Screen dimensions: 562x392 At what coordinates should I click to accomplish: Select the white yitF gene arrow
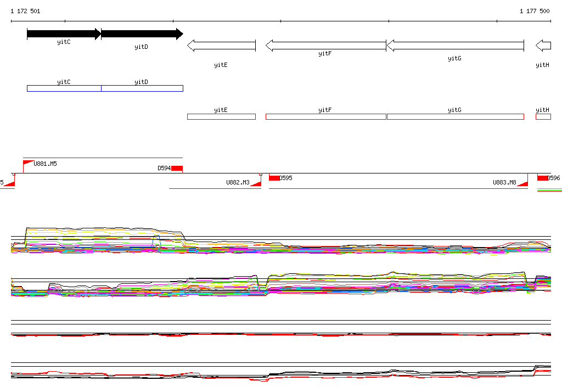326,46
